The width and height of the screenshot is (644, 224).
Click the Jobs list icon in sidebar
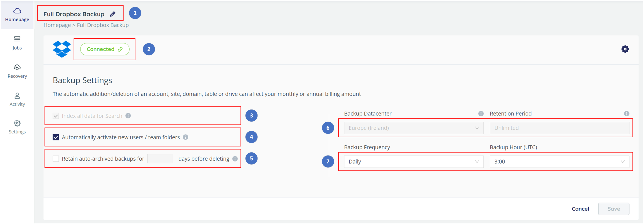pos(17,39)
